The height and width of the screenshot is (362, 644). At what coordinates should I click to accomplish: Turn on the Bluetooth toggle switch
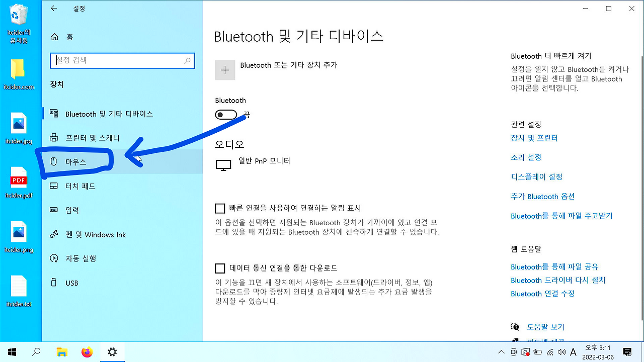point(226,114)
